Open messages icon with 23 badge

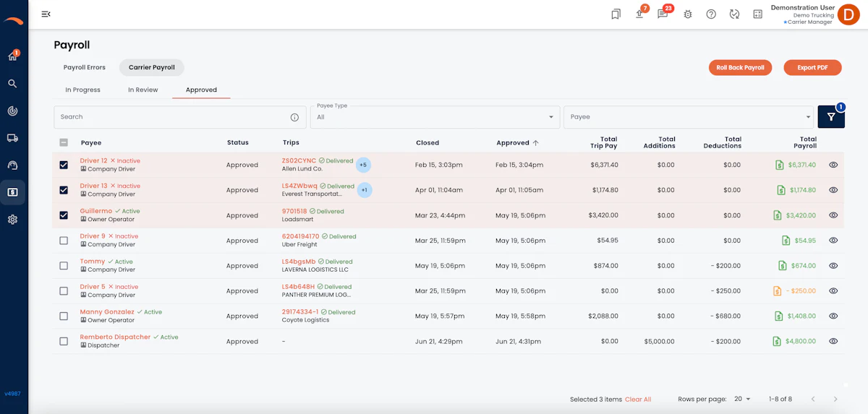tap(663, 14)
